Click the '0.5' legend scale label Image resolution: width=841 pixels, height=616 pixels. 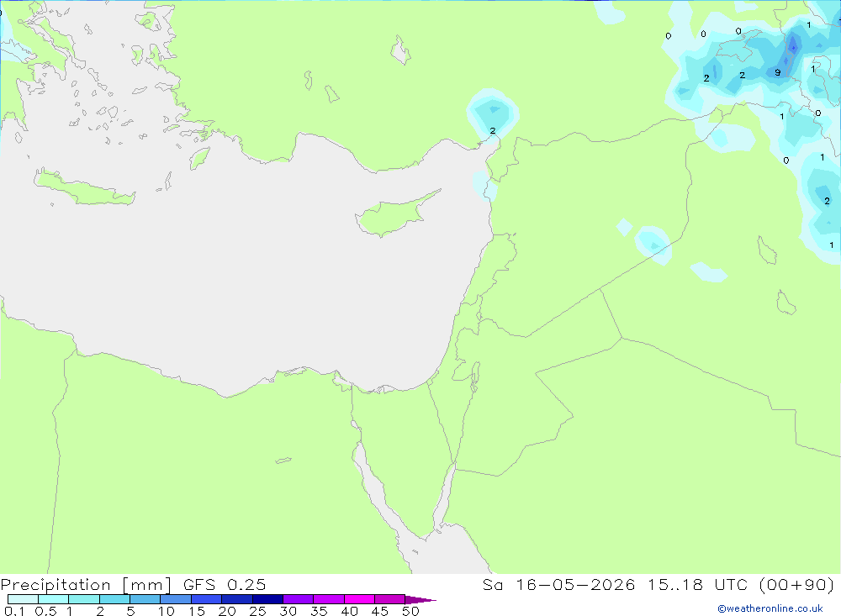[x=45, y=611]
